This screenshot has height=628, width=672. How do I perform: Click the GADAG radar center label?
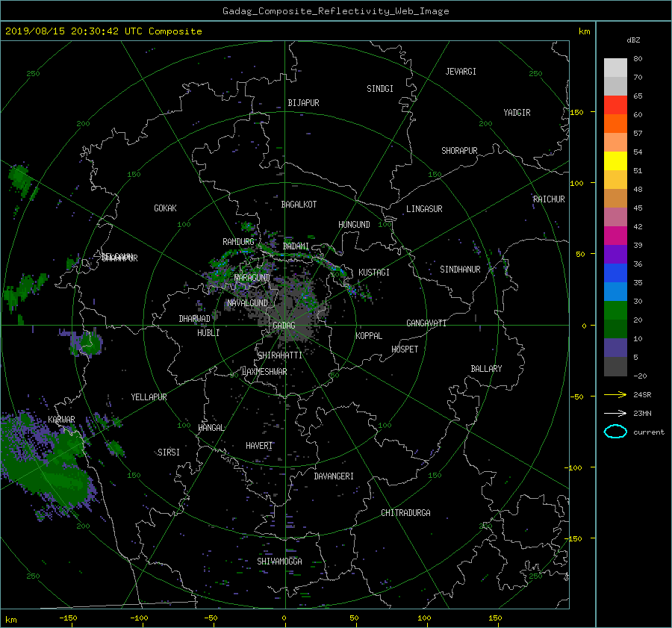click(x=284, y=326)
